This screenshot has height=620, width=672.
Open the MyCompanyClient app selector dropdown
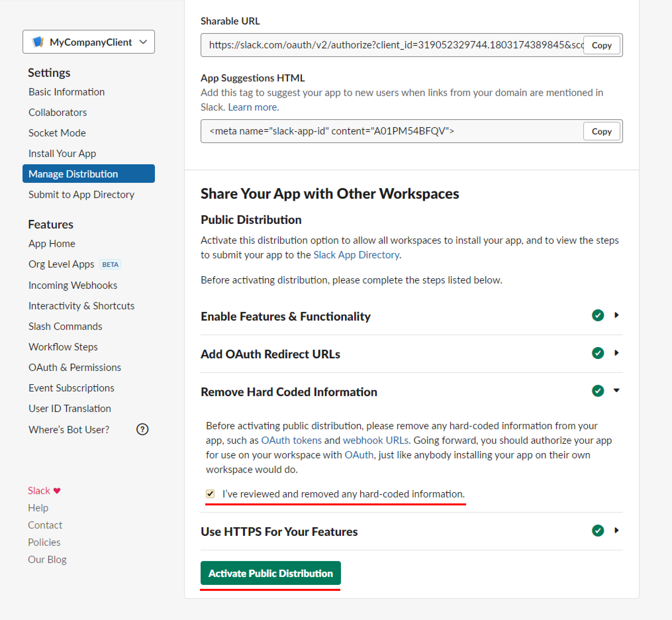(x=88, y=42)
